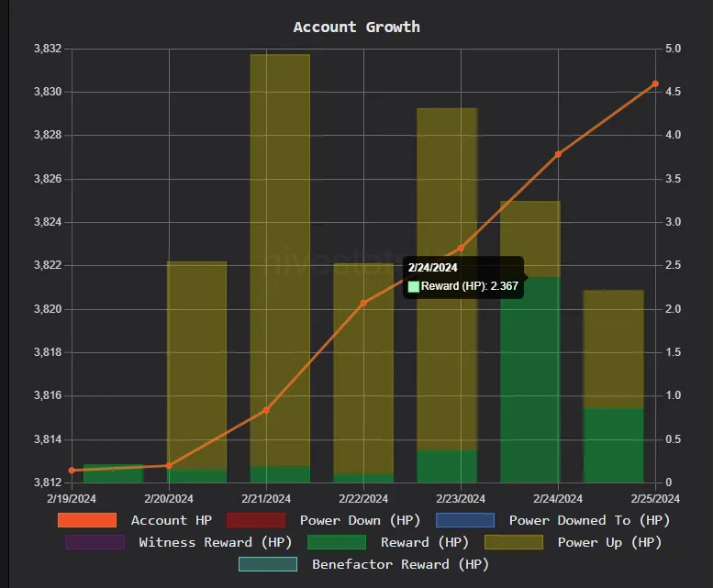Viewport: 713px width, 588px height.
Task: Click the Reward (HP): 2.367 tooltip
Action: click(x=463, y=277)
